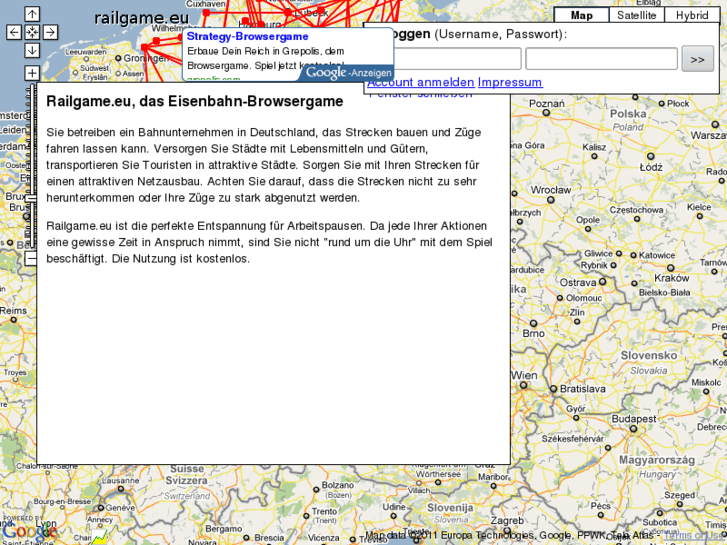This screenshot has height=545, width=727.
Task: Click the Szeged city label
Action: (680, 495)
